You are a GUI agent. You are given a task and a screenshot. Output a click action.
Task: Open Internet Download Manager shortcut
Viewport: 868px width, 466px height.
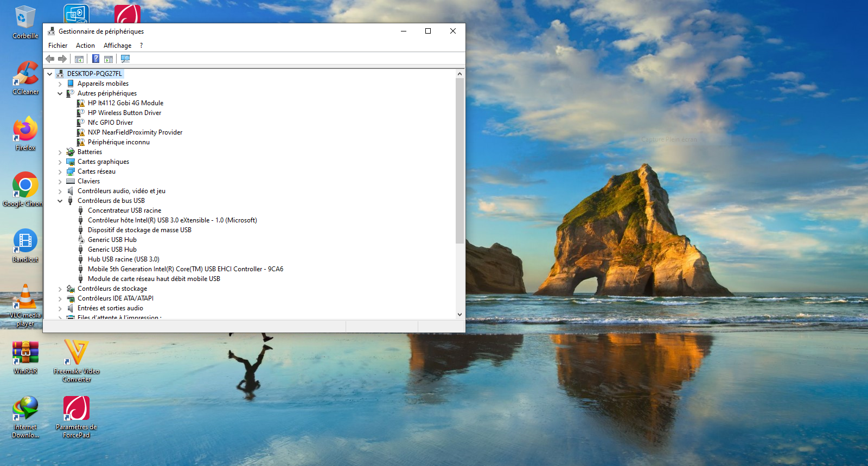tap(25, 417)
